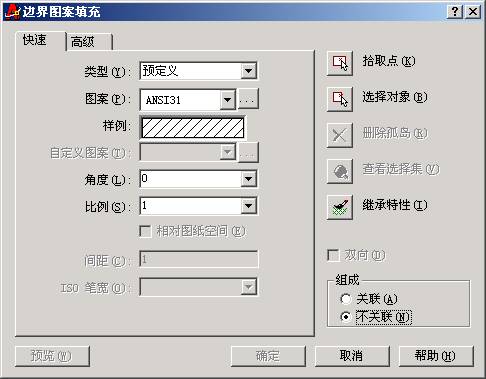Click the 样例 hatch pattern sample swatch
486x379 pixels.
[193, 128]
